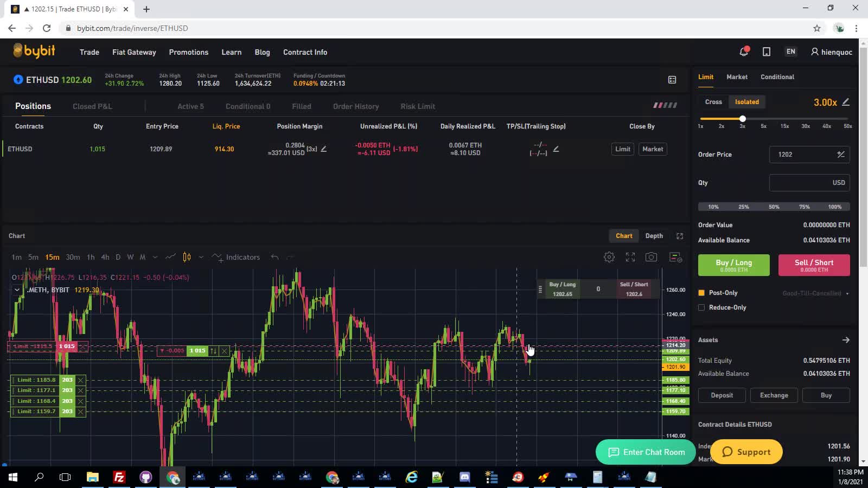Toggle chart fullscreen mode
The image size is (868, 488).
pos(630,257)
